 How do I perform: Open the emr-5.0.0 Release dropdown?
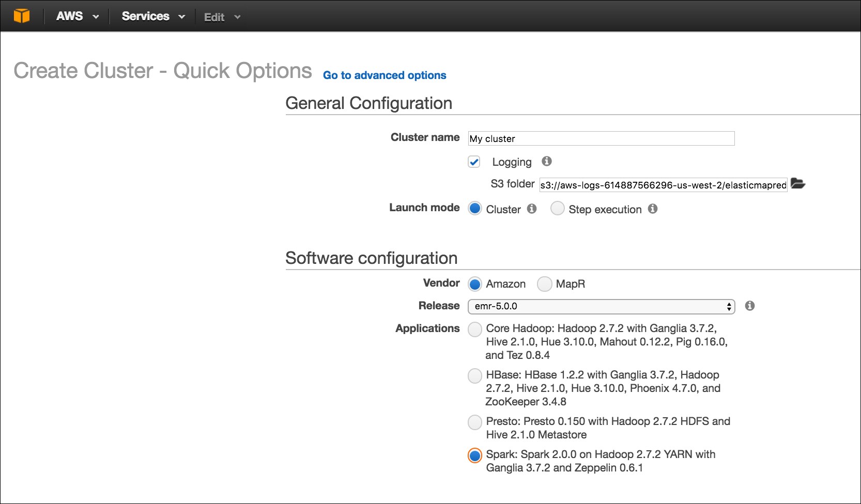tap(601, 306)
